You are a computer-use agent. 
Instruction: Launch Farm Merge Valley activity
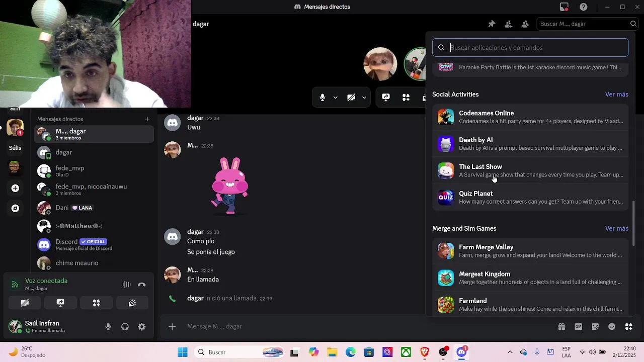pyautogui.click(x=530, y=251)
